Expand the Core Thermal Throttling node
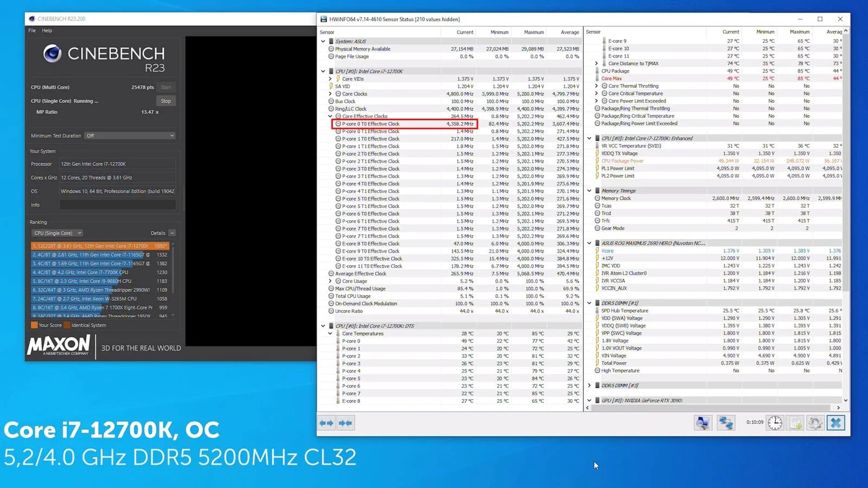Screen dimensions: 868x488 597,86
